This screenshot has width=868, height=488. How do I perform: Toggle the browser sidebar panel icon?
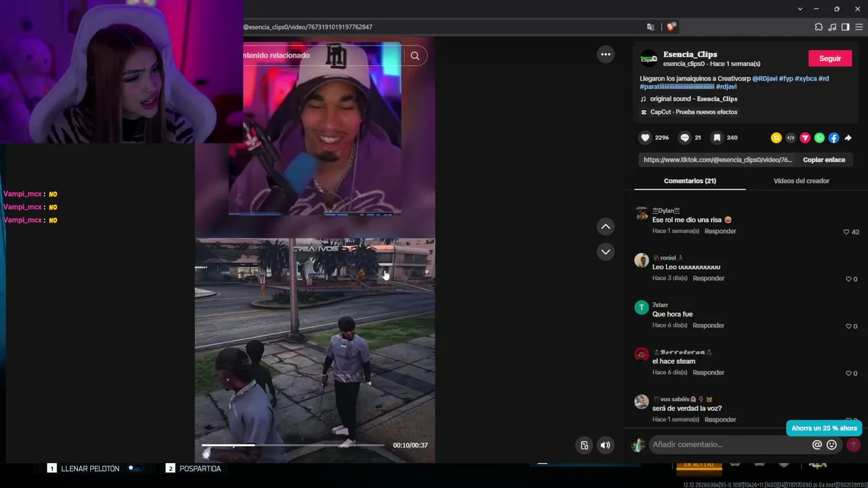coord(846,27)
